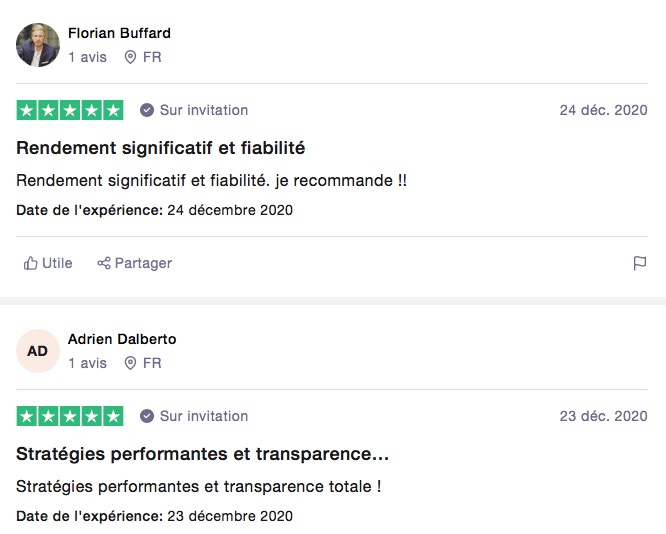Viewport: 666px width, 534px height.
Task: Click the Partager share icon
Action: coord(104,263)
